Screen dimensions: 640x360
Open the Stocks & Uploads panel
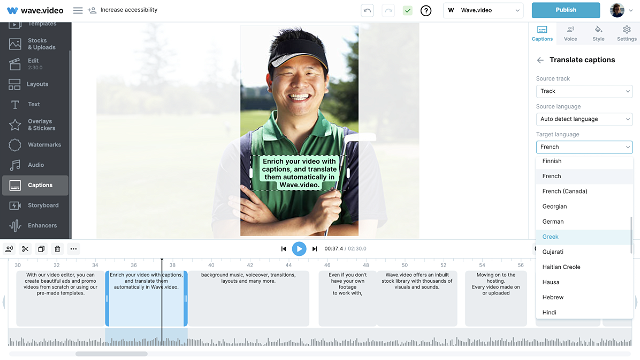[x=36, y=44]
